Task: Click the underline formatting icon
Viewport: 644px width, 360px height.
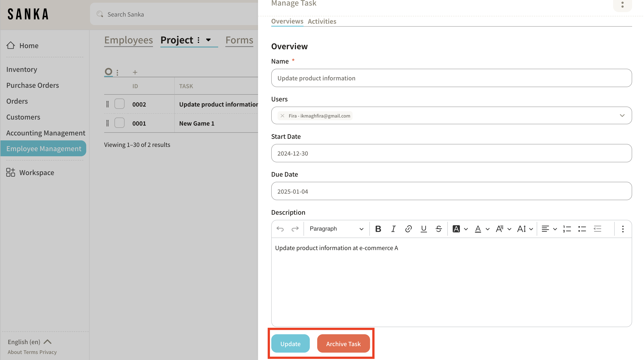Action: 424,229
